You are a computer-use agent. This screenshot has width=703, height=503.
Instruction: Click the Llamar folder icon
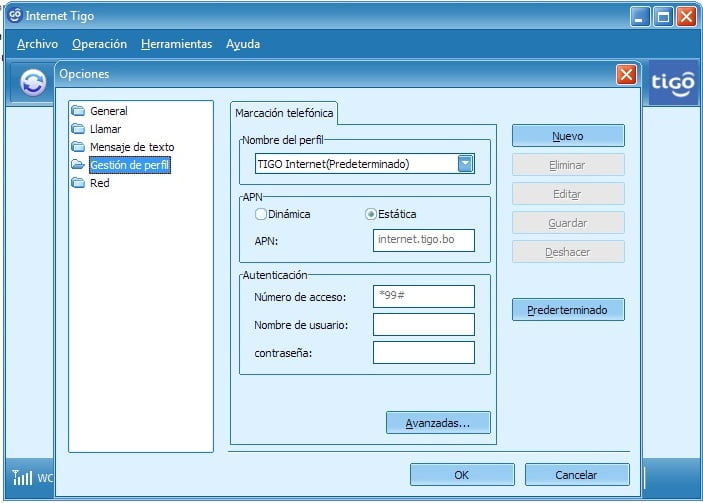pyautogui.click(x=78, y=129)
